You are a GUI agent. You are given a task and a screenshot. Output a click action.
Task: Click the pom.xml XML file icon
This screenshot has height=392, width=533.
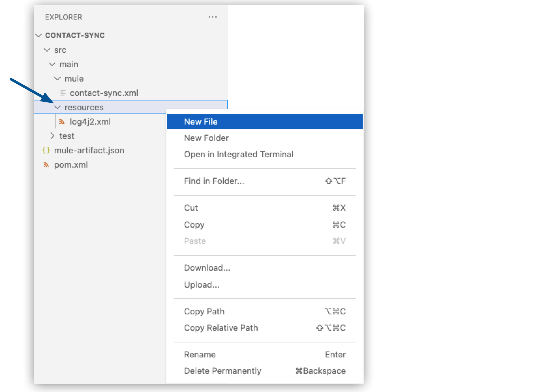(x=45, y=165)
